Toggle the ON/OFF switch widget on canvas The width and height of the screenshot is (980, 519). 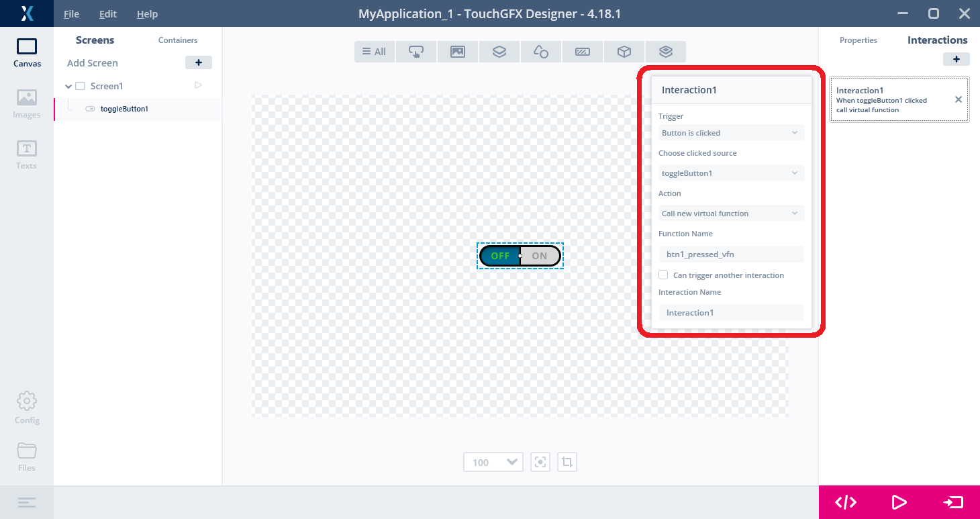click(x=520, y=256)
